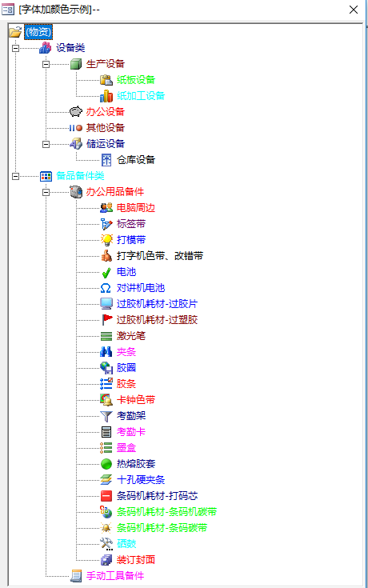
Task: Select the 墨盒 item
Action: coord(126,448)
